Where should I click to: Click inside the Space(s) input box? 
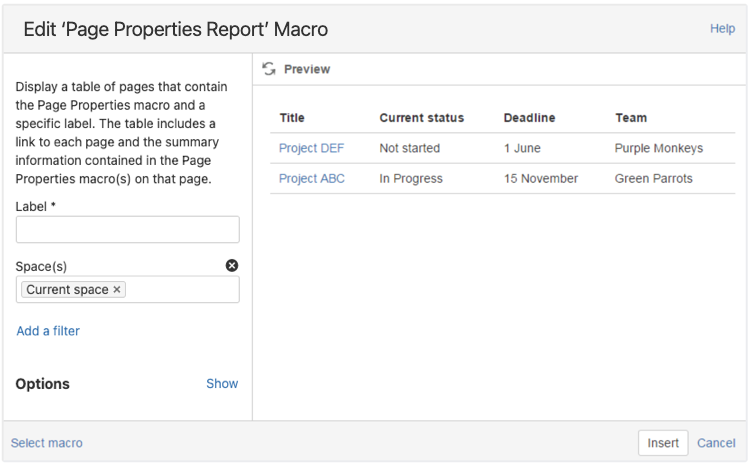point(180,290)
